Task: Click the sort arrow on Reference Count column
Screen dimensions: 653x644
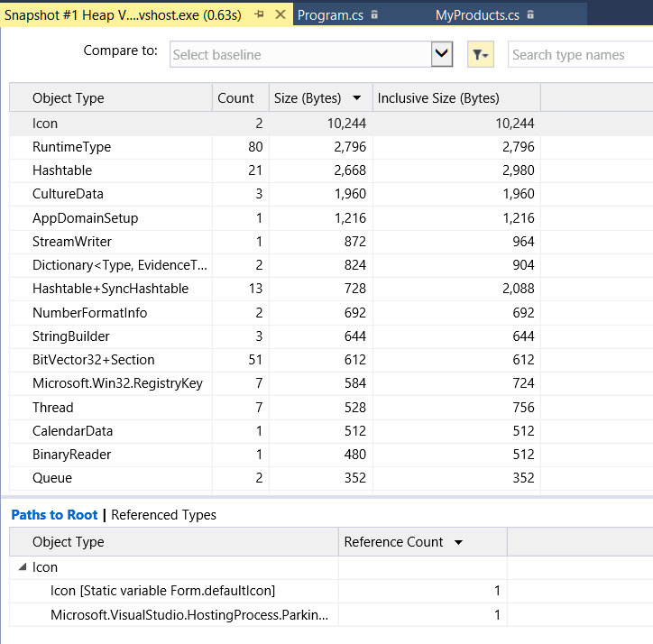Action: tap(458, 542)
